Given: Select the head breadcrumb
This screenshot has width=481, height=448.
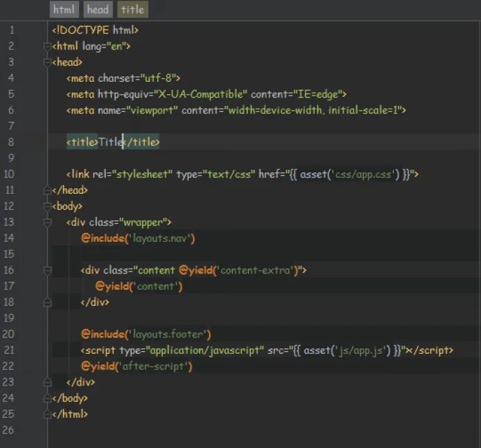Looking at the screenshot, I should pos(98,10).
